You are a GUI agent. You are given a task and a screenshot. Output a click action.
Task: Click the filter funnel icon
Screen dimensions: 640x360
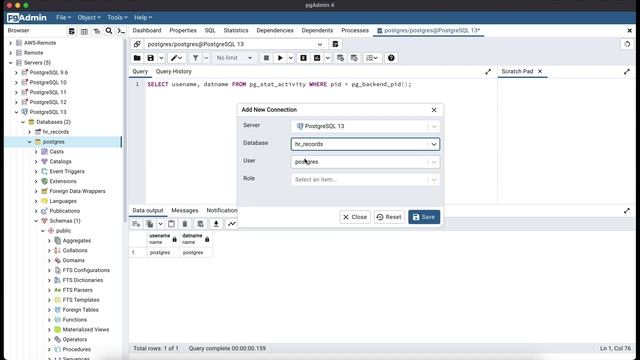coord(196,58)
